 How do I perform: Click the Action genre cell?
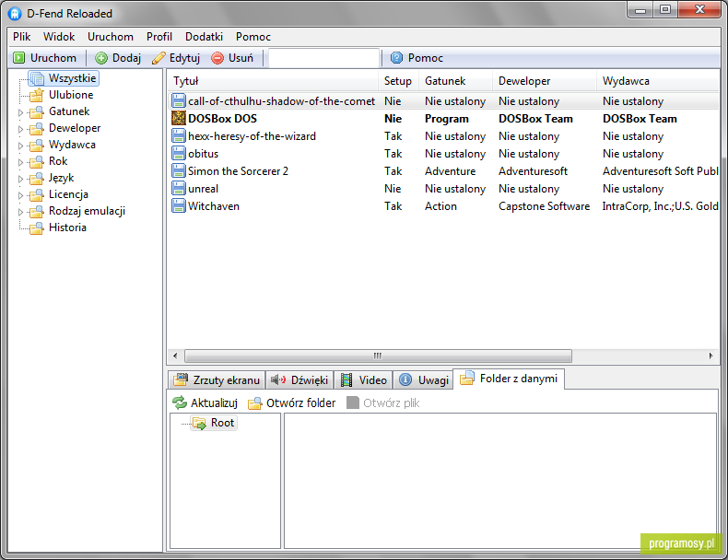(x=440, y=206)
